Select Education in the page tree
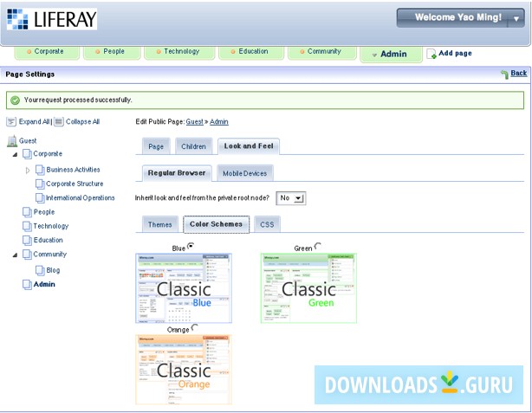 [48, 240]
